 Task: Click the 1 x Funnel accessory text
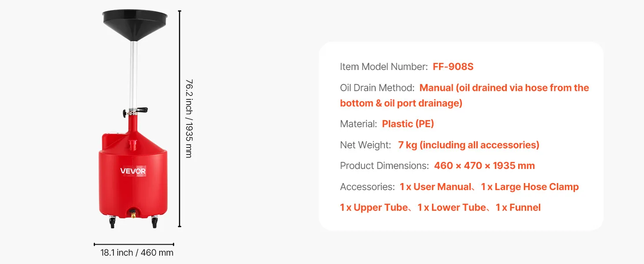(518, 208)
